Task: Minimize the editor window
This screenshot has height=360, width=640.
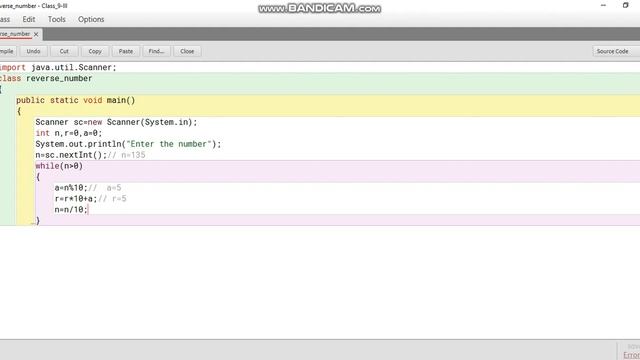Action: [x=603, y=5]
